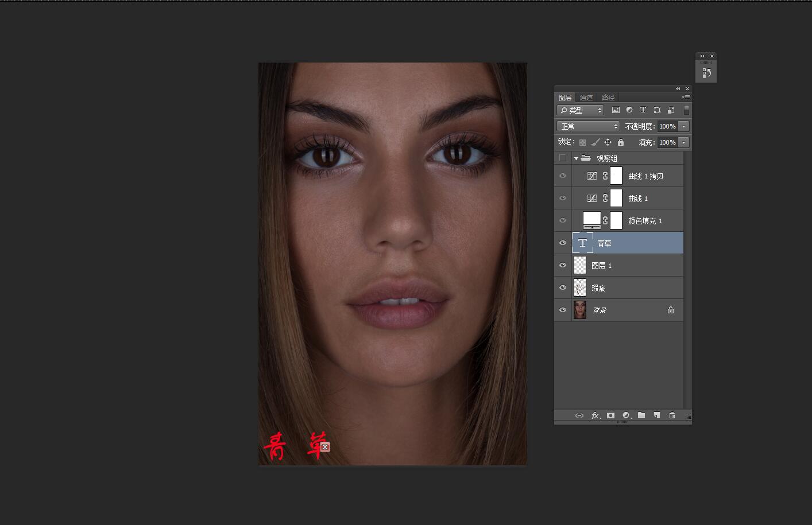
Task: Click the mask link icon of 曲线 1
Action: click(605, 199)
